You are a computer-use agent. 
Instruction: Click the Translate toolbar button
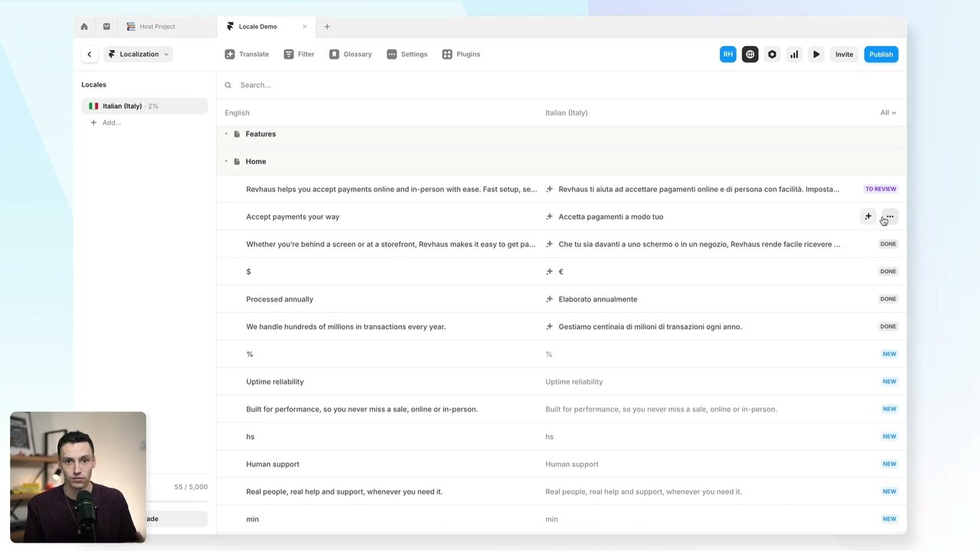click(x=247, y=54)
